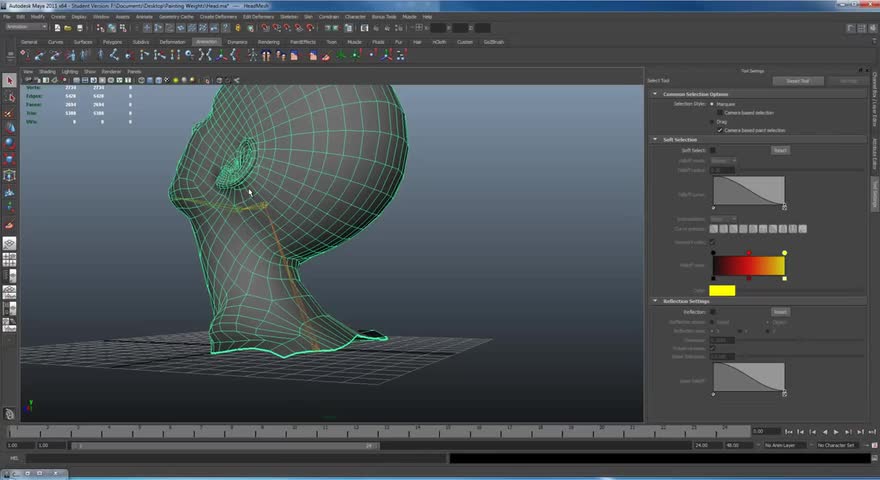Click the Paint Selection tool icon
Viewport: 880px width, 480px height.
click(10, 112)
